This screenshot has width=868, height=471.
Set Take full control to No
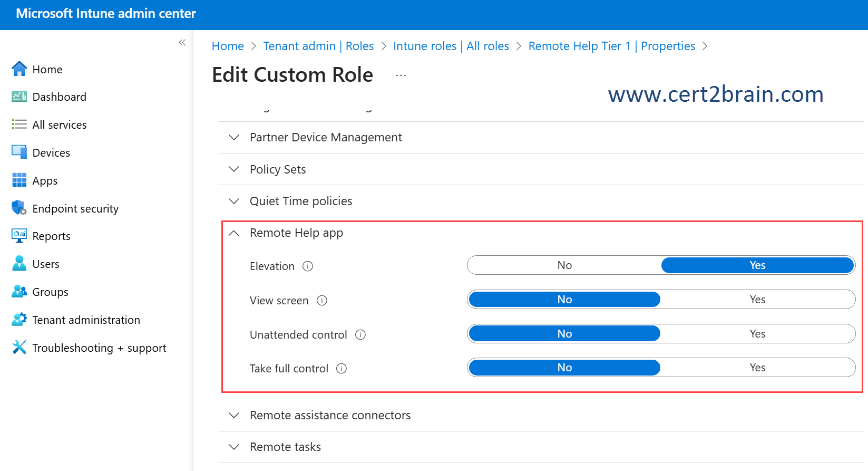pyautogui.click(x=564, y=368)
